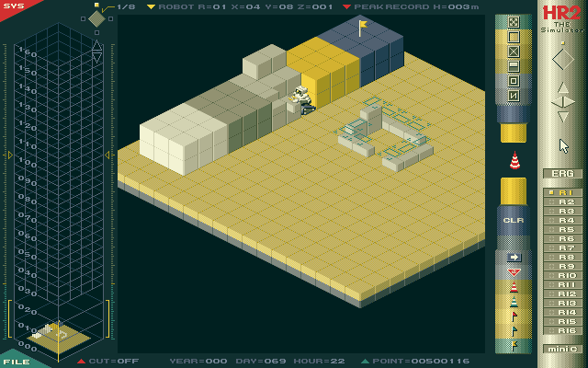
Task: Click the ERG button
Action: [x=562, y=173]
